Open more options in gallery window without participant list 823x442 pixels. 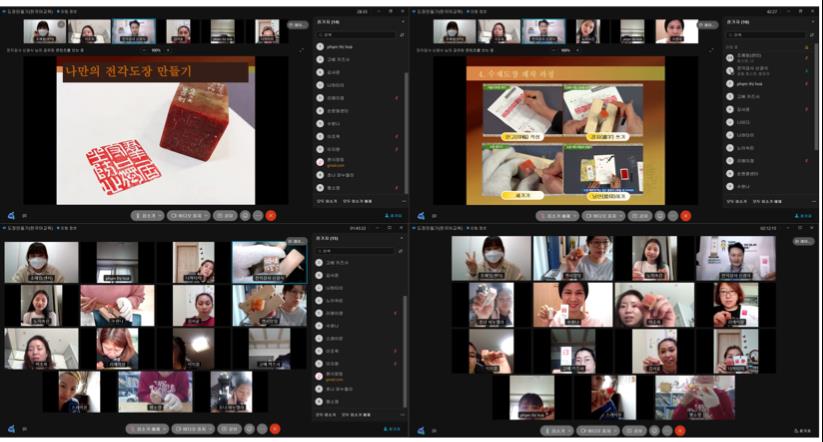[x=668, y=430]
